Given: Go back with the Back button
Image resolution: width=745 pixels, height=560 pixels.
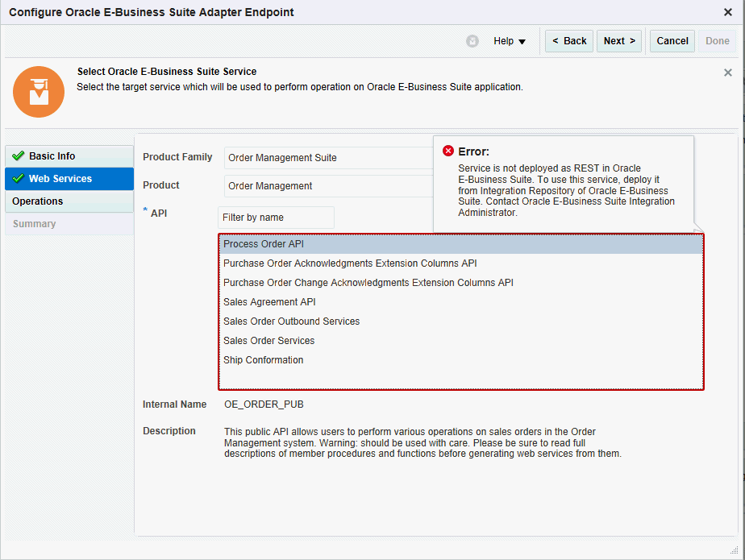Looking at the screenshot, I should [569, 41].
